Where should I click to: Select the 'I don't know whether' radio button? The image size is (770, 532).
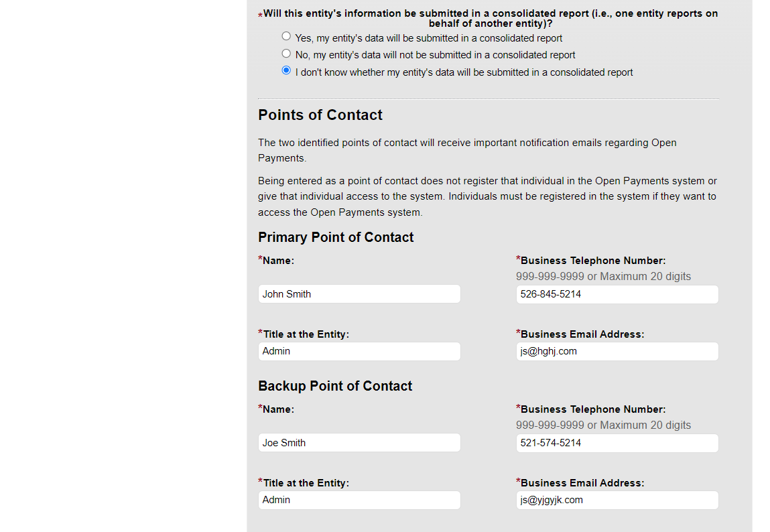(x=286, y=70)
